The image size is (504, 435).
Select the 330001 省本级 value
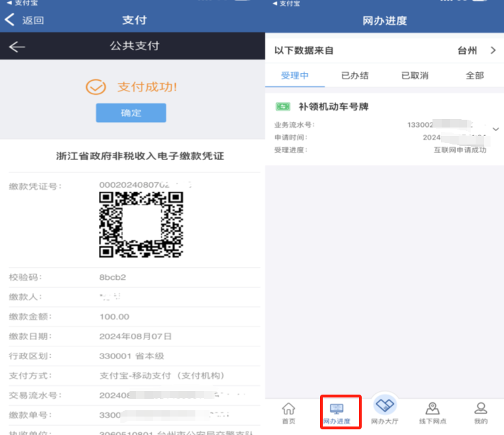point(132,356)
